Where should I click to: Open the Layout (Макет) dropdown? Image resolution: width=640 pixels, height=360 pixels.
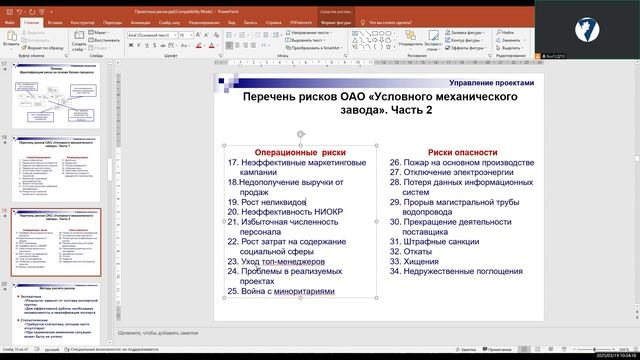(x=98, y=32)
